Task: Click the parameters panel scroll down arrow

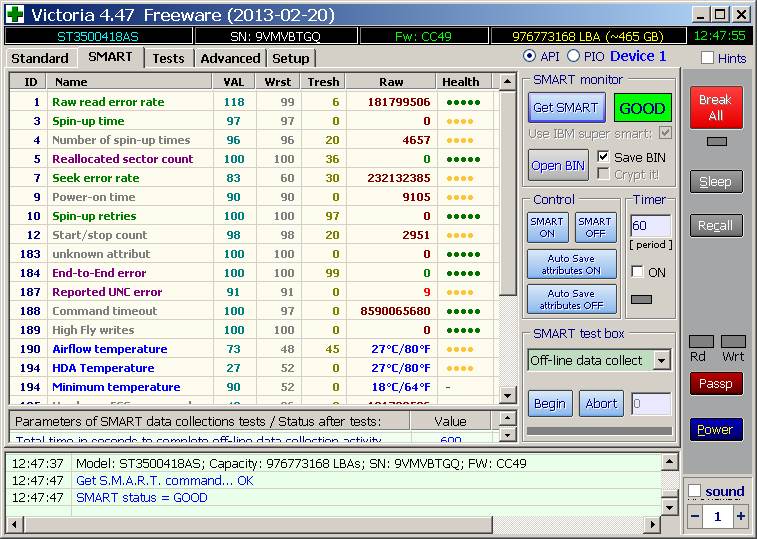Action: [507, 435]
